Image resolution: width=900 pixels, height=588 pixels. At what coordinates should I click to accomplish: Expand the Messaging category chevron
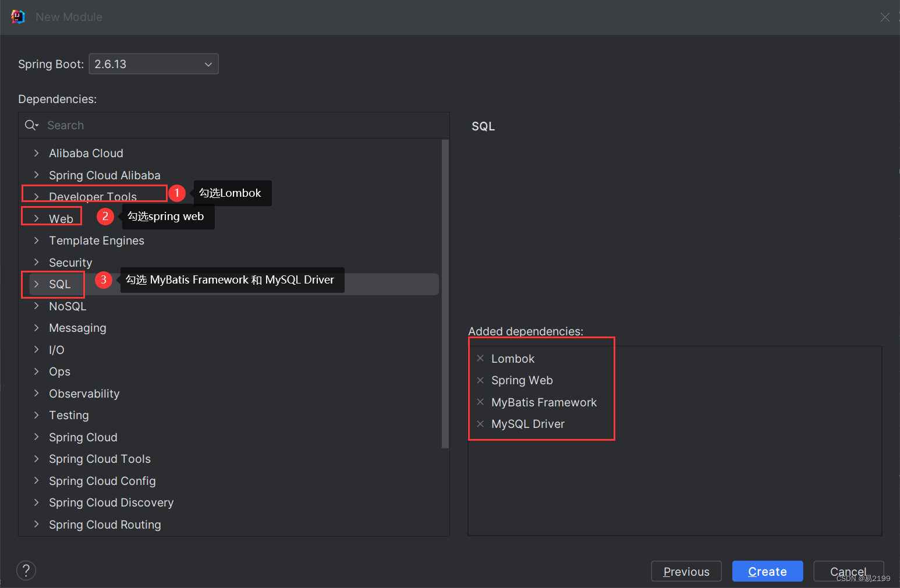pyautogui.click(x=36, y=328)
